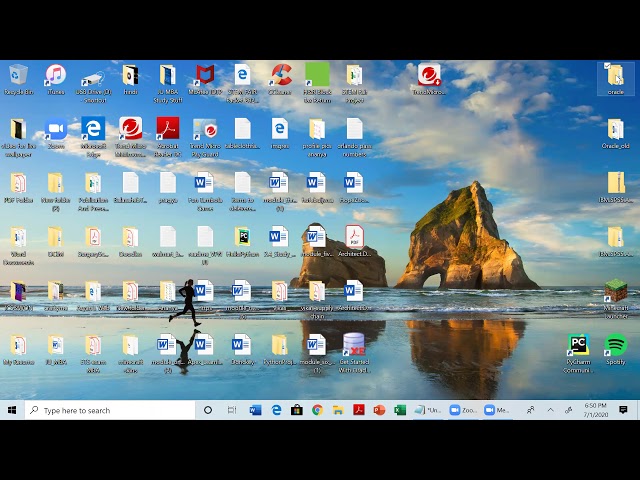640x480 pixels.
Task: Open the Action Center notifications
Action: point(623,410)
